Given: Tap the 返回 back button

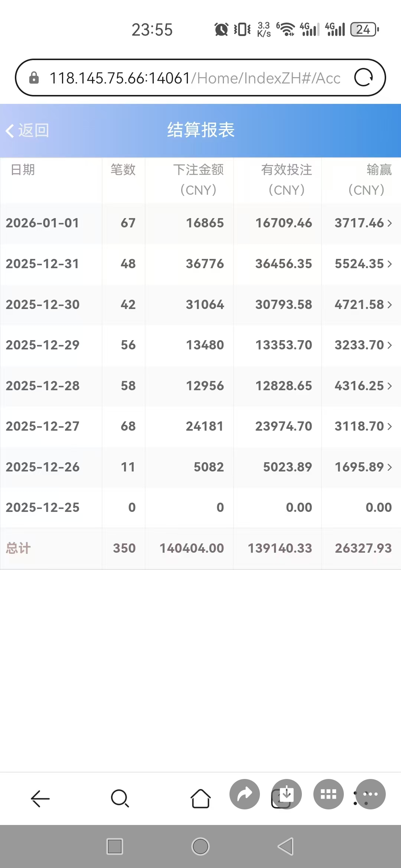Looking at the screenshot, I should [27, 131].
